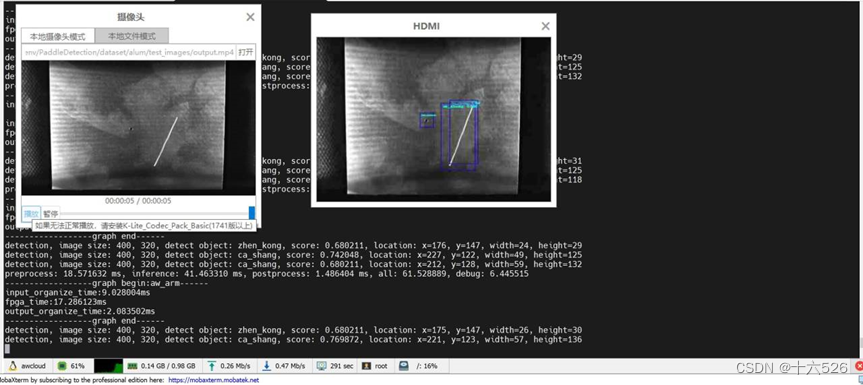Image resolution: width=863 pixels, height=385 pixels.
Task: Switch to the 本地摄像头模式 tab
Action: pyautogui.click(x=58, y=36)
